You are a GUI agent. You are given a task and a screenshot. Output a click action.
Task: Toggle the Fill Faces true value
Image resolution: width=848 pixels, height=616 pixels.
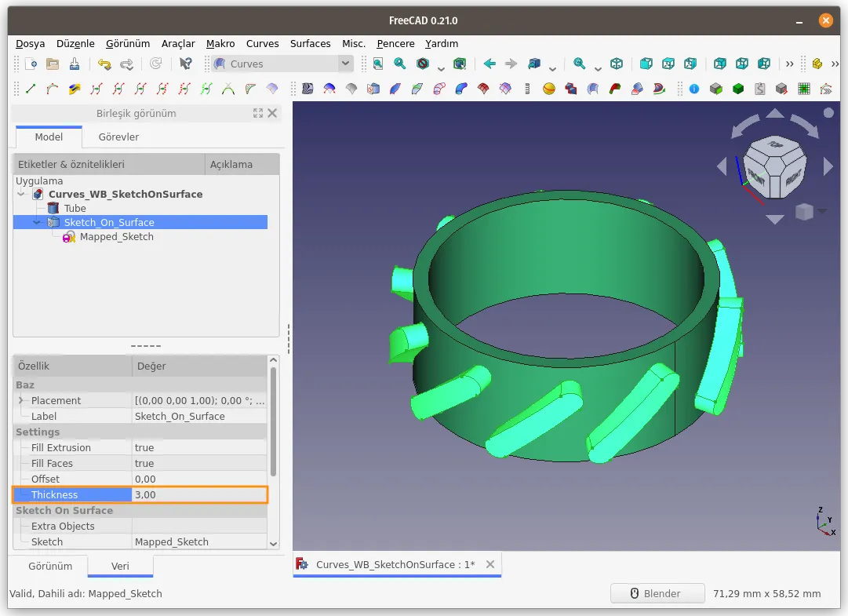coord(199,463)
